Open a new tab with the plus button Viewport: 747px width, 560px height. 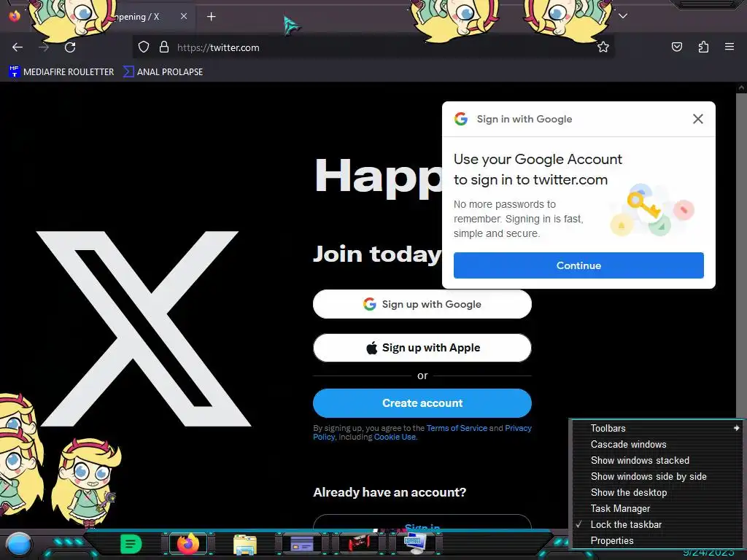coord(211,17)
